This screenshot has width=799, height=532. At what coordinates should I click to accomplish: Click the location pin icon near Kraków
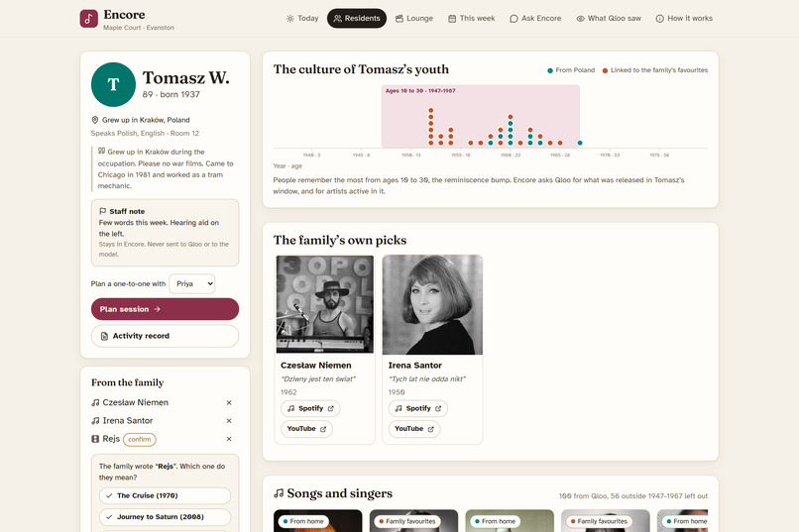click(95, 120)
